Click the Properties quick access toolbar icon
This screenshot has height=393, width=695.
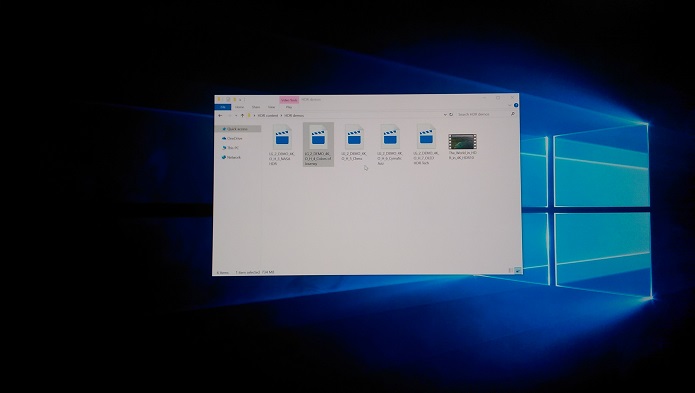click(228, 100)
